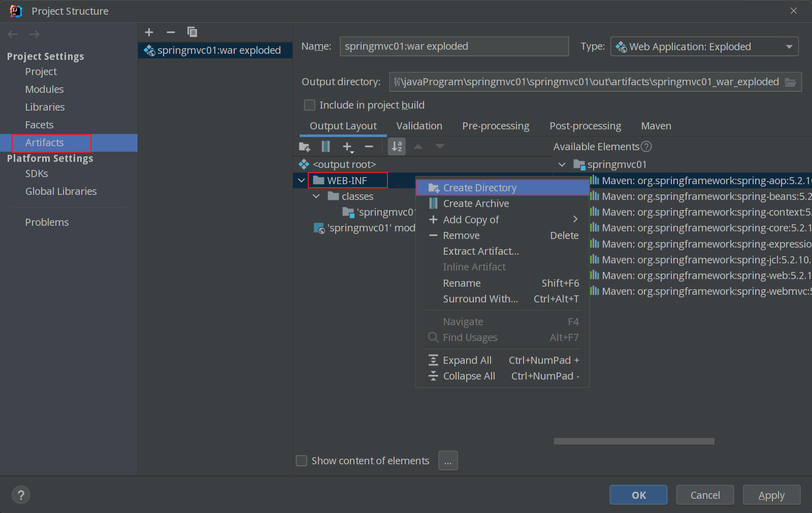The width and height of the screenshot is (812, 513).
Task: Click the artifact Name input field
Action: click(x=454, y=46)
